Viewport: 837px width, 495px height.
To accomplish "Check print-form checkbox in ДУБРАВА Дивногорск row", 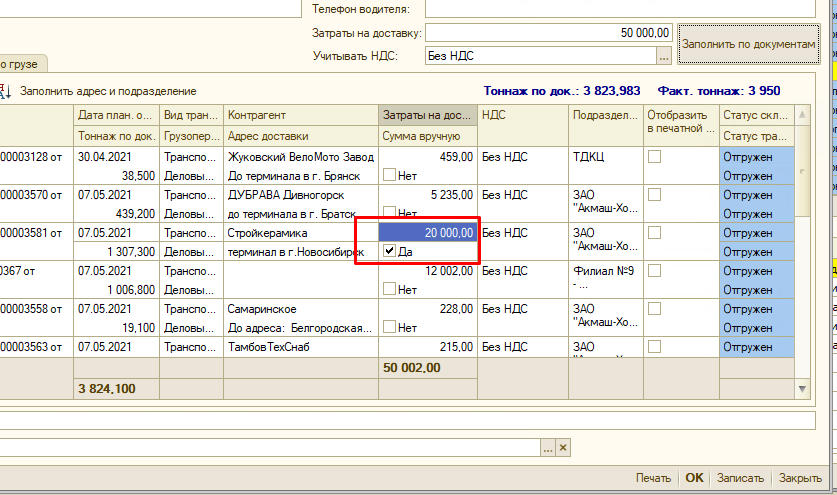I will pyautogui.click(x=654, y=194).
